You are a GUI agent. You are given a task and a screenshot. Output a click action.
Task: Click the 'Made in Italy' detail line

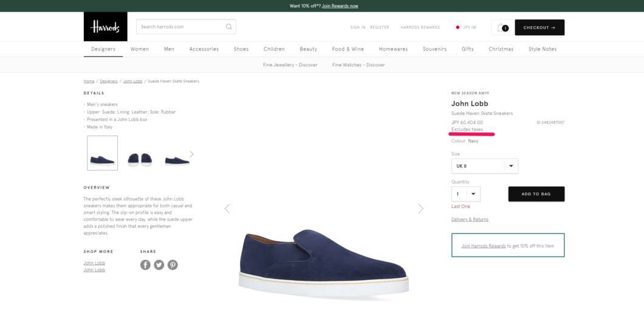[100, 127]
